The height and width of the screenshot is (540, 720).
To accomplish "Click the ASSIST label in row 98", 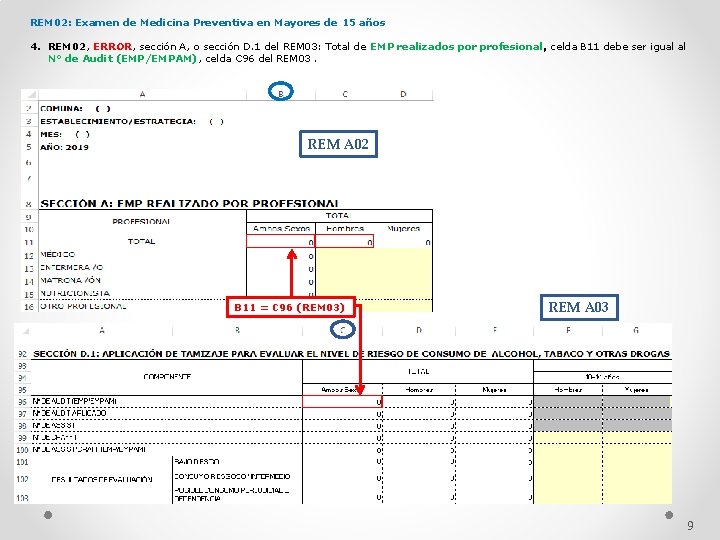I will [54, 426].
